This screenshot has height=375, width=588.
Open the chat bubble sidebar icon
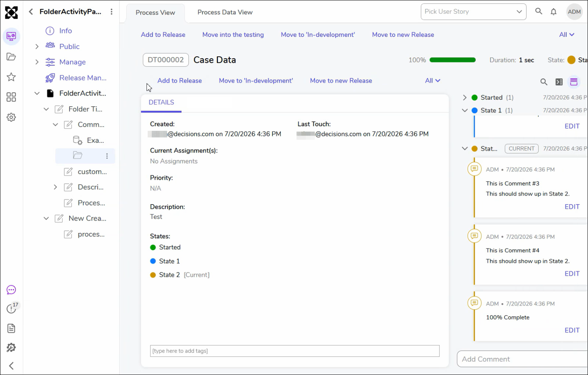pos(11,290)
